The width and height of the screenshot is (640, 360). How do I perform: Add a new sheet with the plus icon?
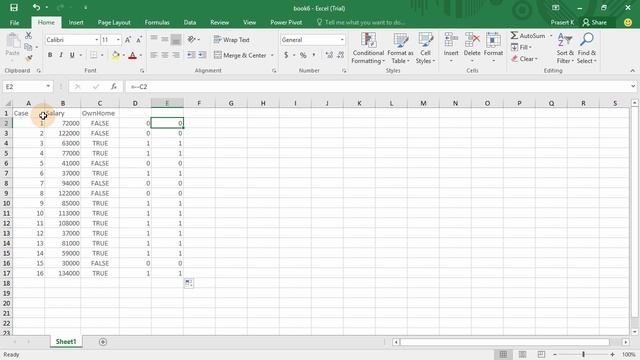click(103, 342)
